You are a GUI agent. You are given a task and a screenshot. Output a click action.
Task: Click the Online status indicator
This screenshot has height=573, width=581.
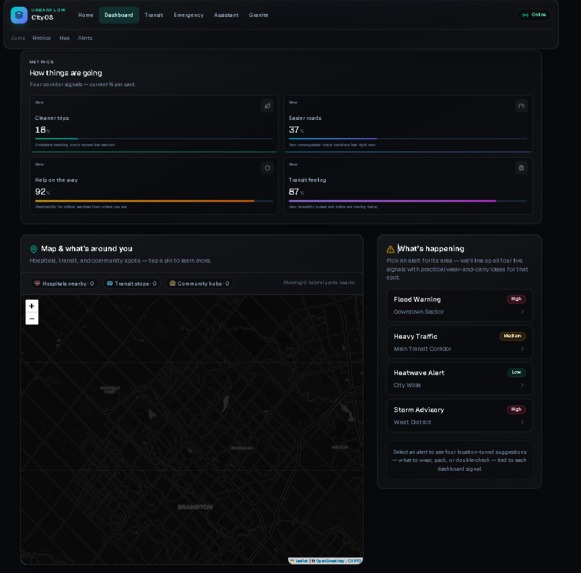pos(534,15)
